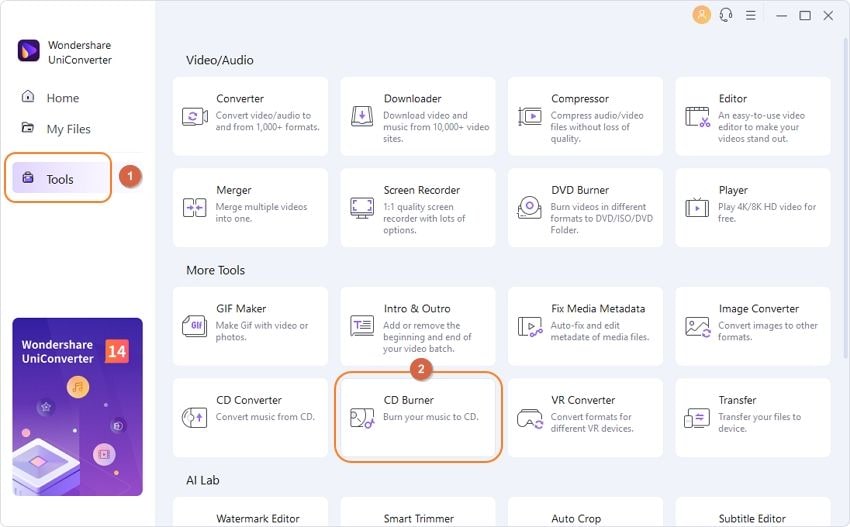Open the support headset icon
Image resolution: width=850 pixels, height=527 pixels.
[x=726, y=15]
